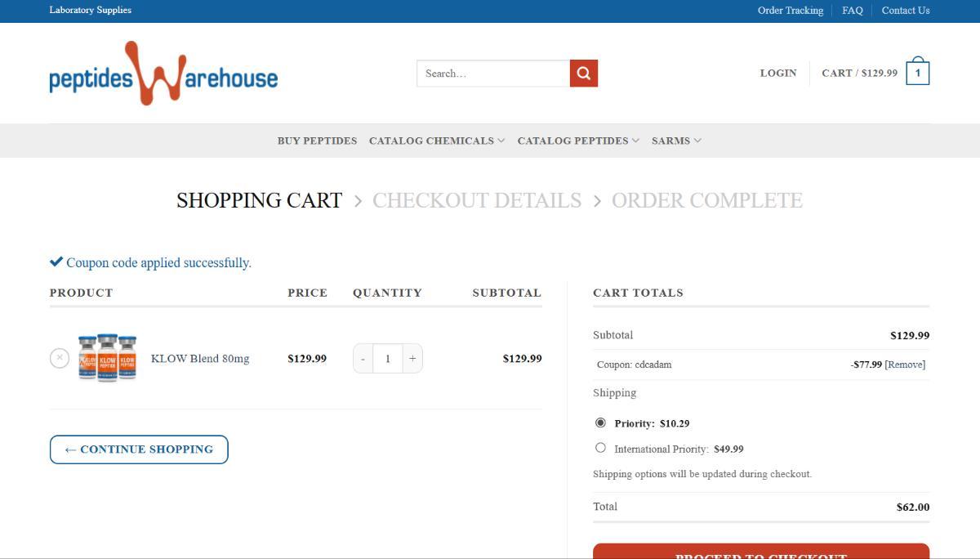Click the red search magnifier button
This screenshot has height=559, width=980.
pos(583,74)
